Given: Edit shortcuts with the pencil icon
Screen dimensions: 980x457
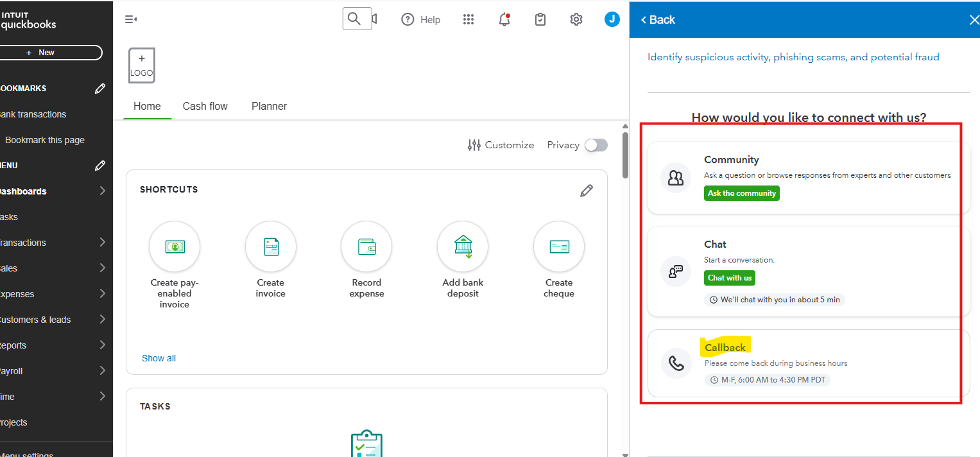Looking at the screenshot, I should [586, 191].
